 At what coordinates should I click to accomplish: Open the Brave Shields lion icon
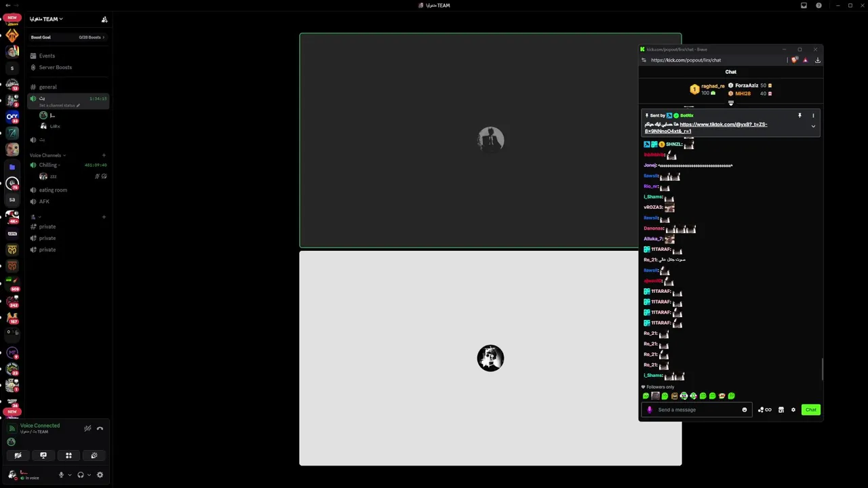pos(794,60)
